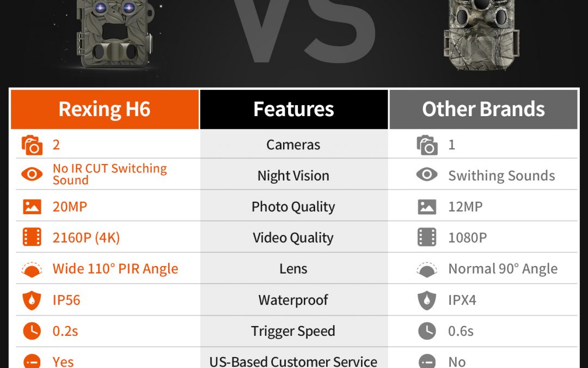
Task: Click the orange waterproof shield icon beside IP56
Action: (x=32, y=300)
